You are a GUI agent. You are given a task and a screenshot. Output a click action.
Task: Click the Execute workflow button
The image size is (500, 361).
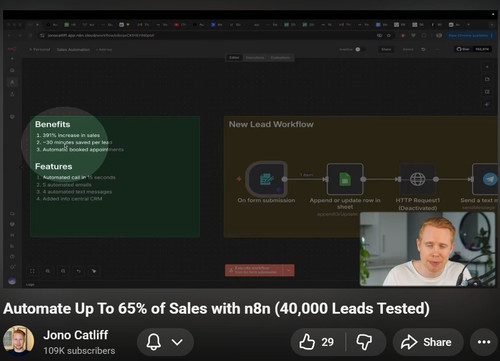(254, 270)
